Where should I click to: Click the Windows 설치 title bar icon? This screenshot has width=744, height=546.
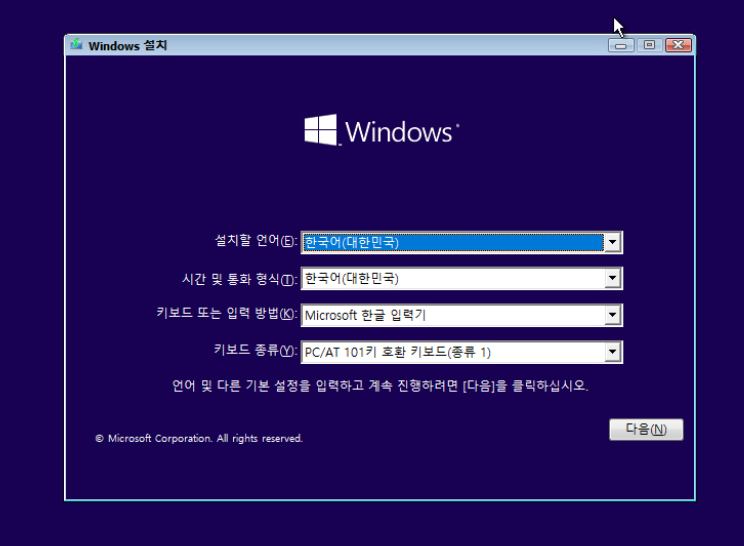(x=76, y=45)
